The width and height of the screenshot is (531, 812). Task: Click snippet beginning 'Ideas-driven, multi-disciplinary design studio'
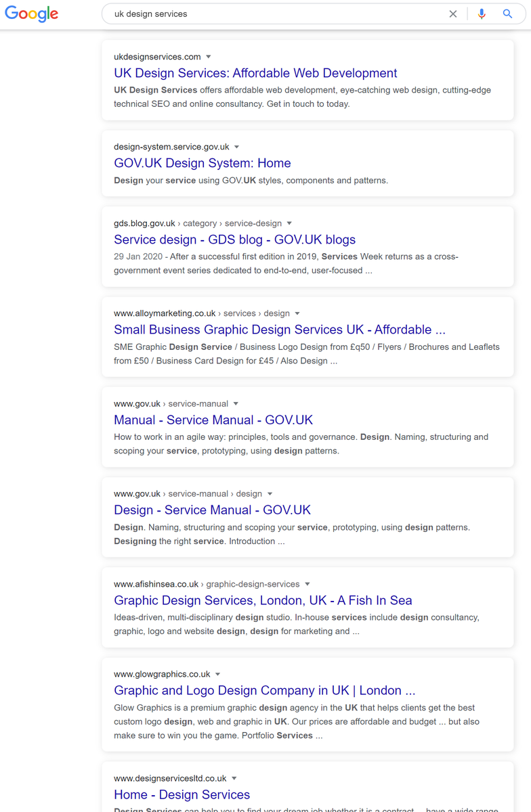pyautogui.click(x=297, y=625)
